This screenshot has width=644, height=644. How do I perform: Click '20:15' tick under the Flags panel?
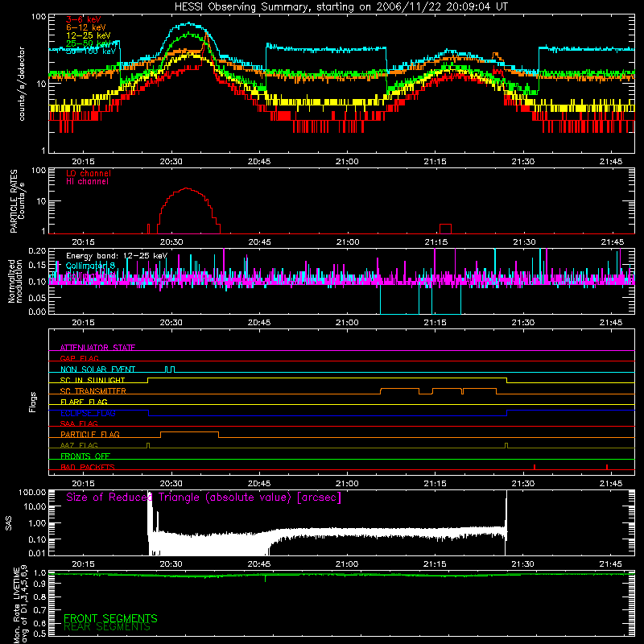point(84,484)
